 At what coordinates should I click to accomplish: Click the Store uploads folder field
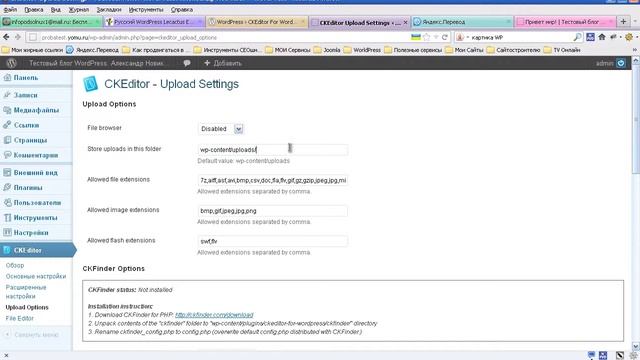[x=273, y=150]
